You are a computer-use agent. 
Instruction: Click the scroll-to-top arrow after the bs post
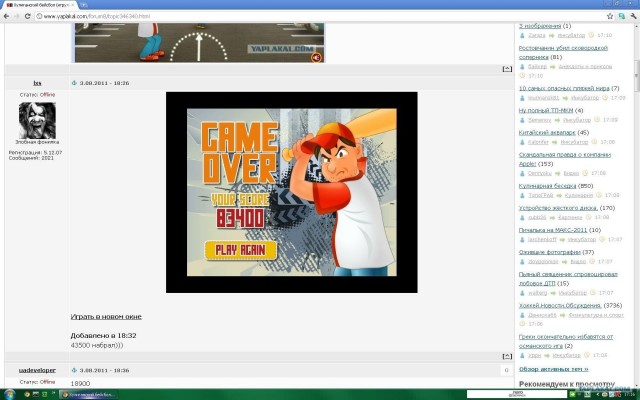[x=507, y=356]
